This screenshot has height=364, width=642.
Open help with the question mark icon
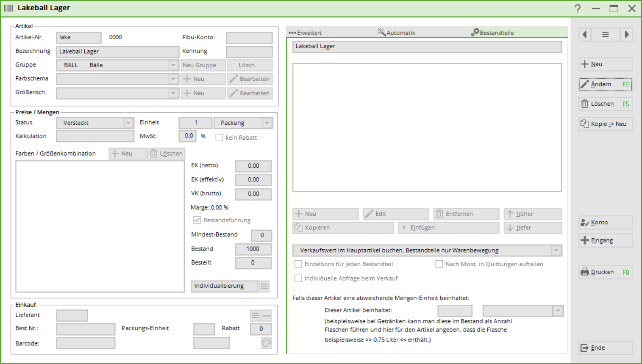(x=578, y=8)
